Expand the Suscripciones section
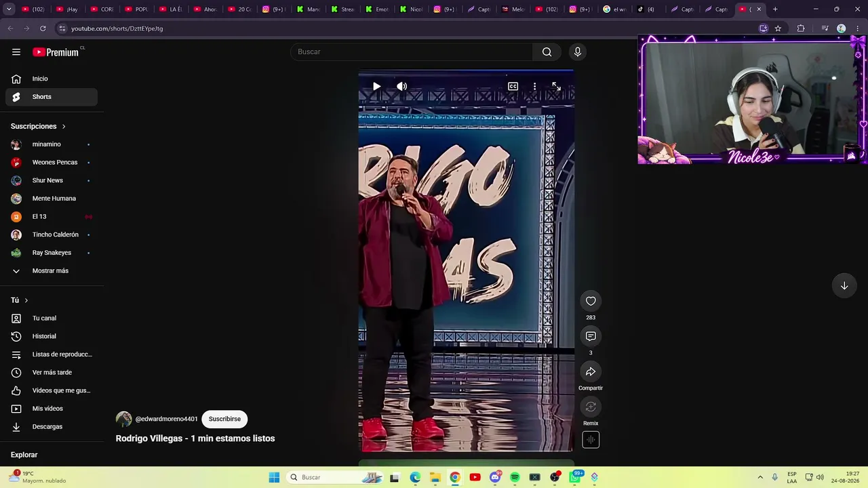Screen dimensions: 868x488 [x=38, y=127]
